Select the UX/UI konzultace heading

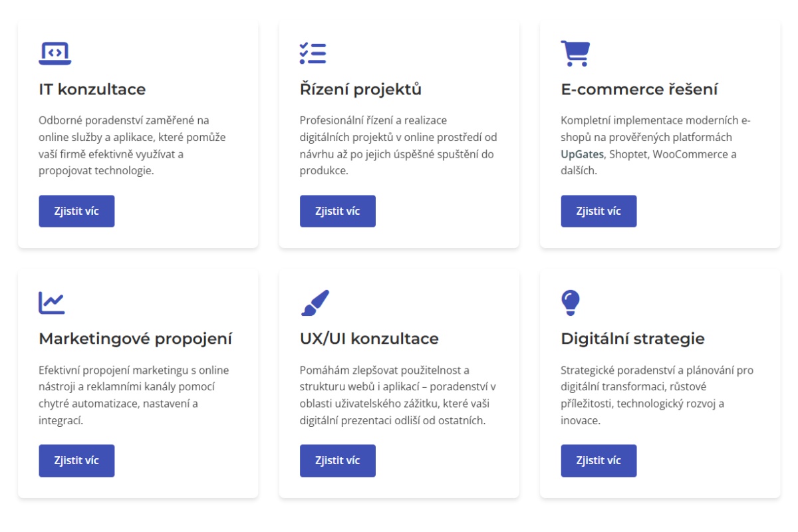click(x=369, y=338)
